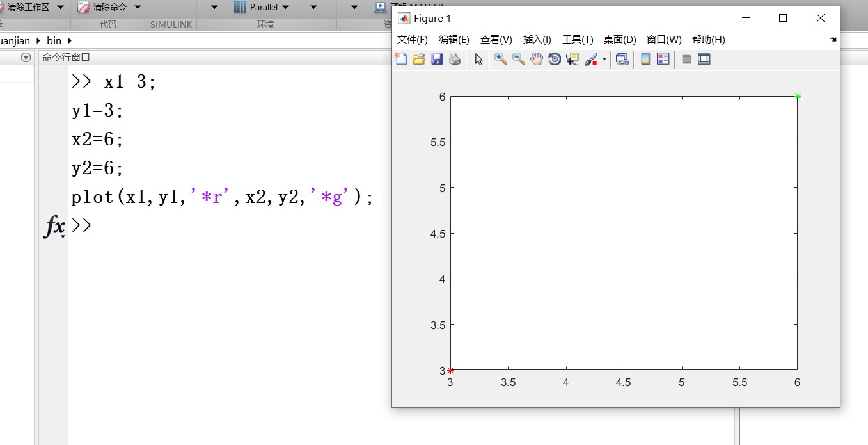Expand the arrow after bin in path bar
The height and width of the screenshot is (445, 868).
pos(70,41)
